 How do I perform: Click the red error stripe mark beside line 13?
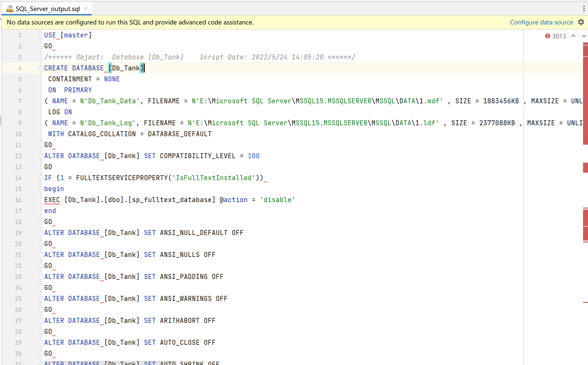[x=585, y=167]
